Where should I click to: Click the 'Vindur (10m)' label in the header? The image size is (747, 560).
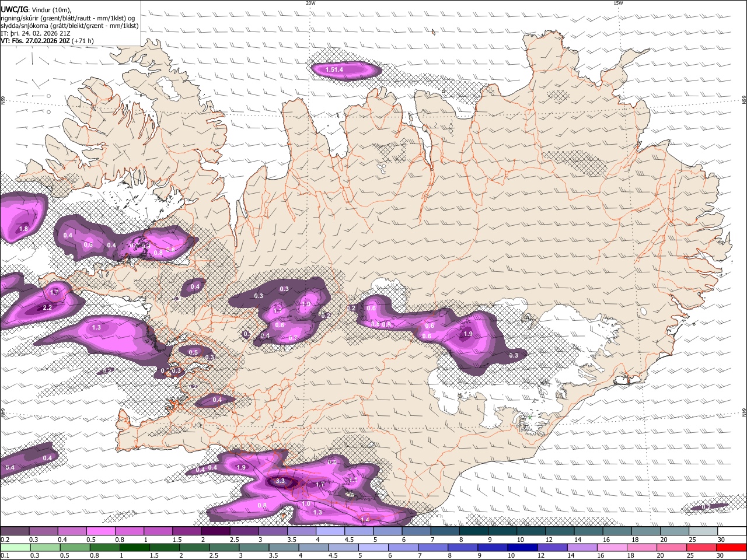[x=51, y=10]
